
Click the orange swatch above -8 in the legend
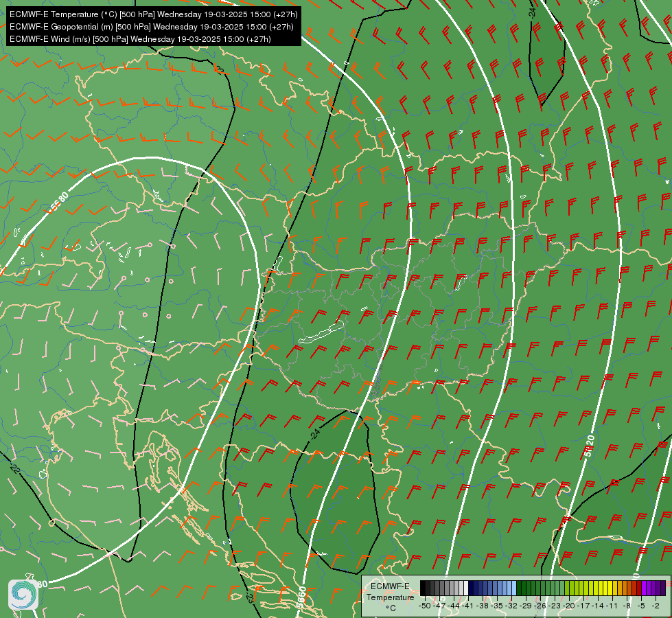click(x=625, y=588)
